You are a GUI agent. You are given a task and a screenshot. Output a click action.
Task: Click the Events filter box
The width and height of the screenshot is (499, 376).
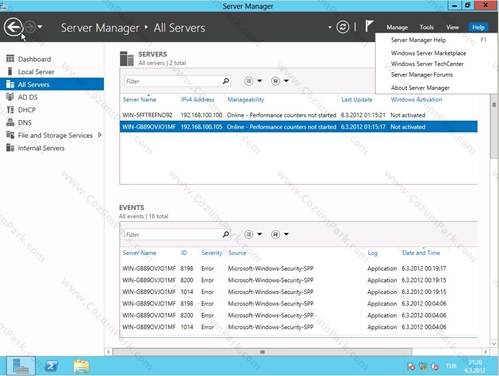coord(172,234)
